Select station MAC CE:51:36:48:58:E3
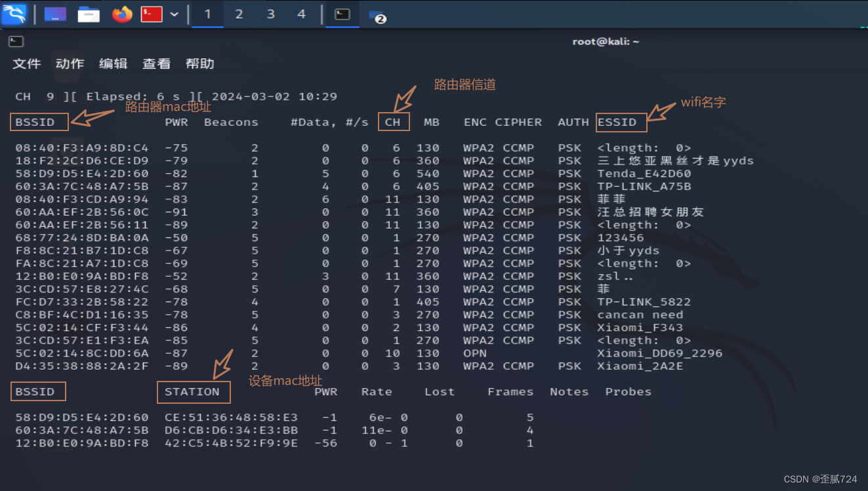Image resolution: width=868 pixels, height=491 pixels. tap(232, 418)
